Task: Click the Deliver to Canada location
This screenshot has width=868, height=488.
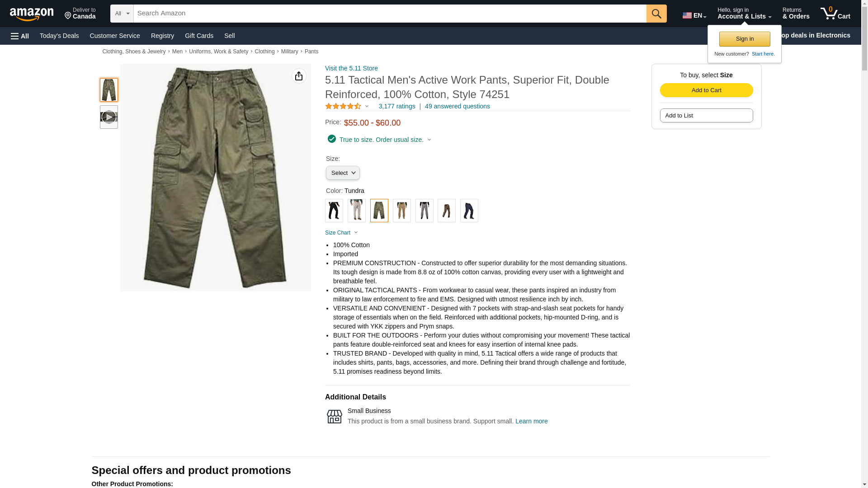Action: (80, 14)
